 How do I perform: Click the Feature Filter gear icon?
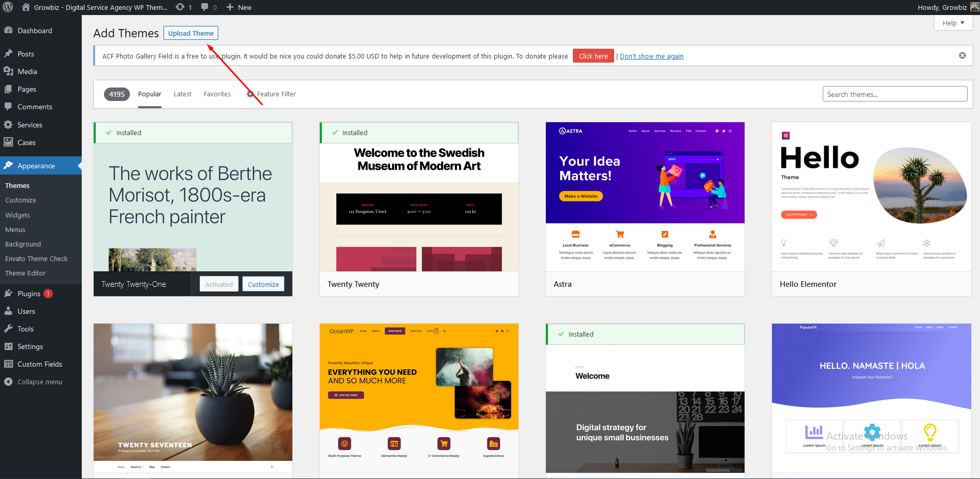[250, 94]
